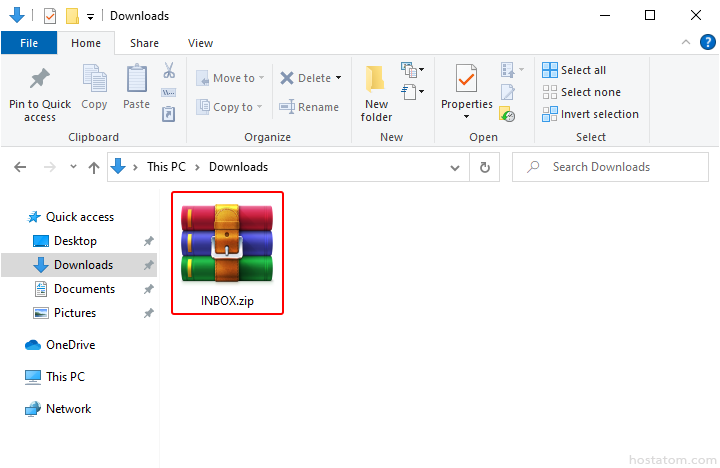Click pin icon beside Documents
The height and width of the screenshot is (468, 720).
148,289
